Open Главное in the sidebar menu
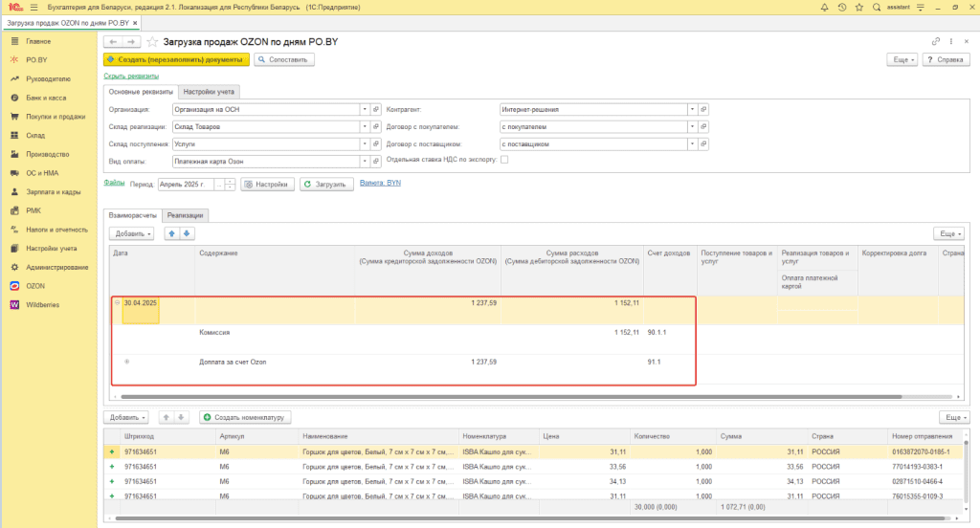This screenshot has width=980, height=528. [x=38, y=41]
